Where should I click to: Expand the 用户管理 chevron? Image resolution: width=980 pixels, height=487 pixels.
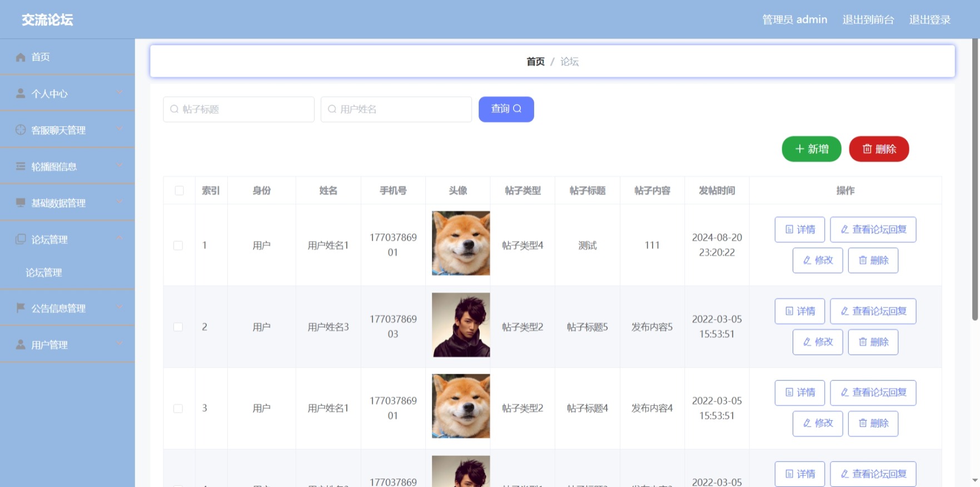pyautogui.click(x=120, y=344)
